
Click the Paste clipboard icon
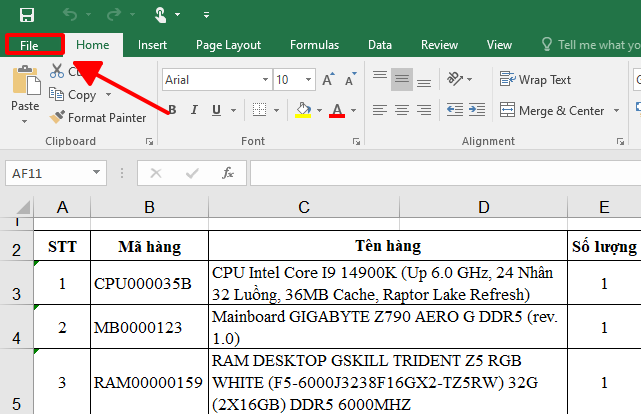(x=26, y=81)
